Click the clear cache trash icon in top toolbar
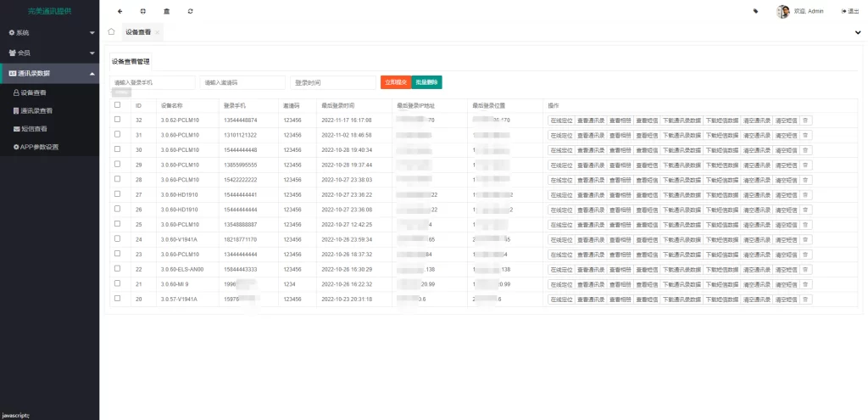Screen dimensions: 868x420 (166, 11)
